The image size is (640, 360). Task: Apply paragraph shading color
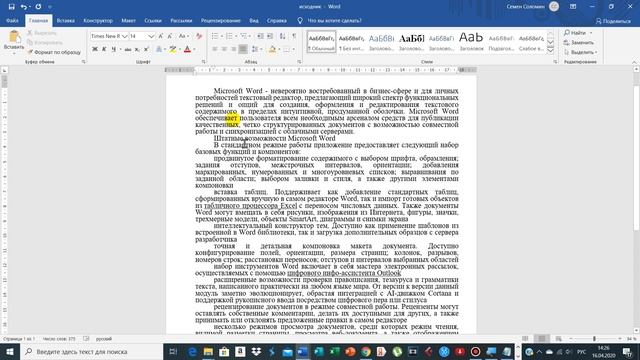(x=272, y=49)
